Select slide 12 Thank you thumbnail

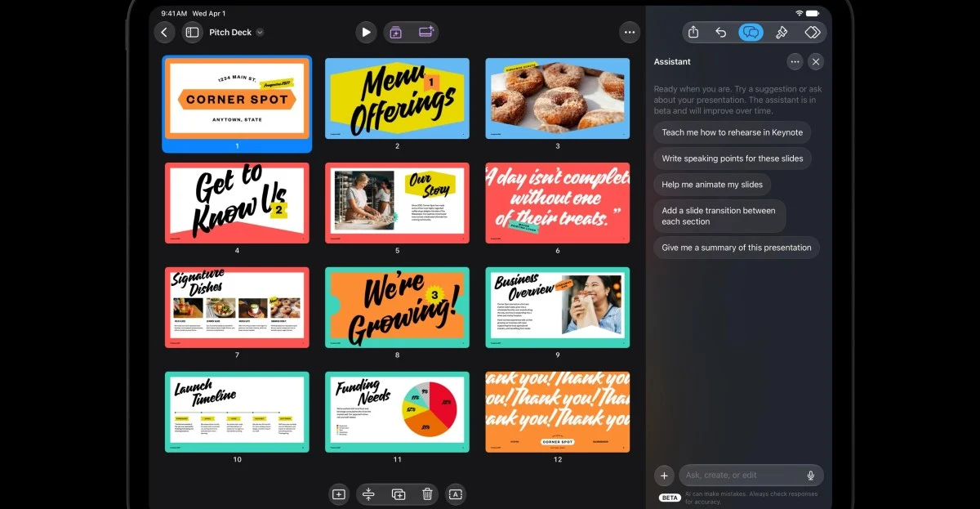click(x=558, y=413)
